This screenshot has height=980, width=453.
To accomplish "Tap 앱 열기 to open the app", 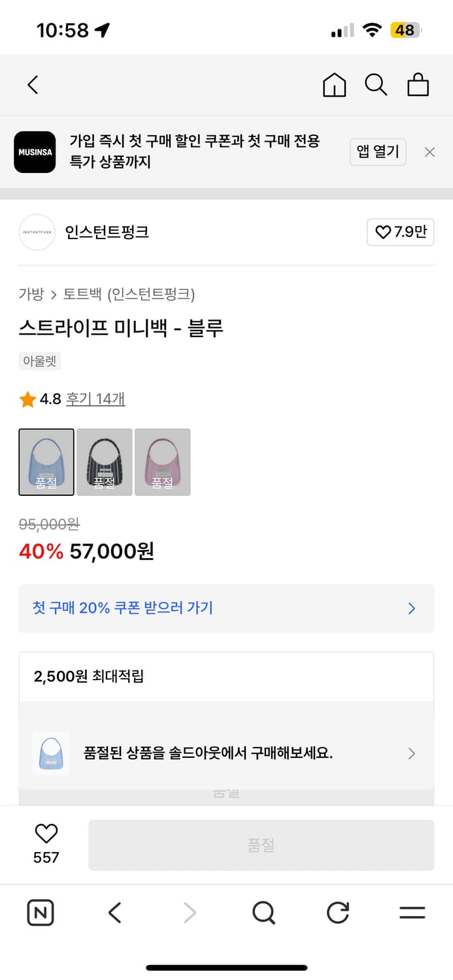I will click(x=378, y=152).
